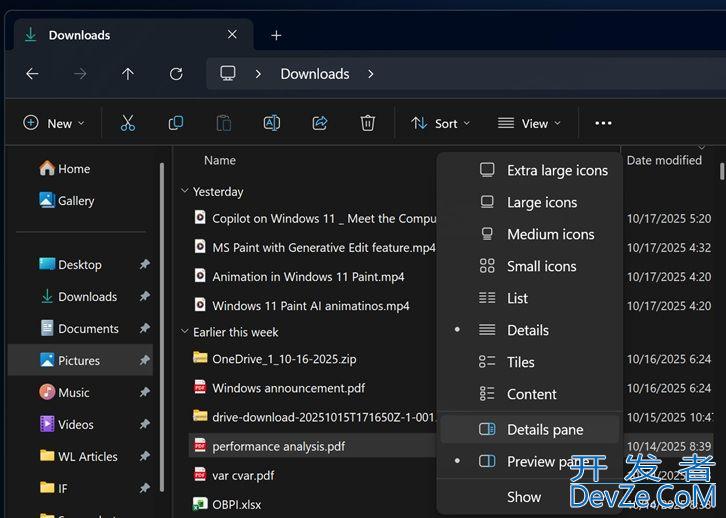Open a new tab with plus button

click(276, 35)
